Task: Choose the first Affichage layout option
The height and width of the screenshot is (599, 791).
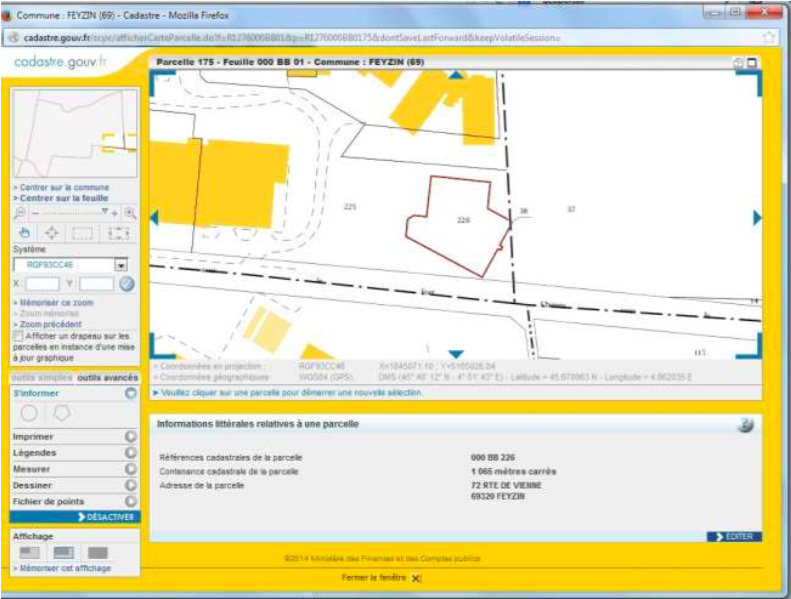Action: pyautogui.click(x=30, y=552)
